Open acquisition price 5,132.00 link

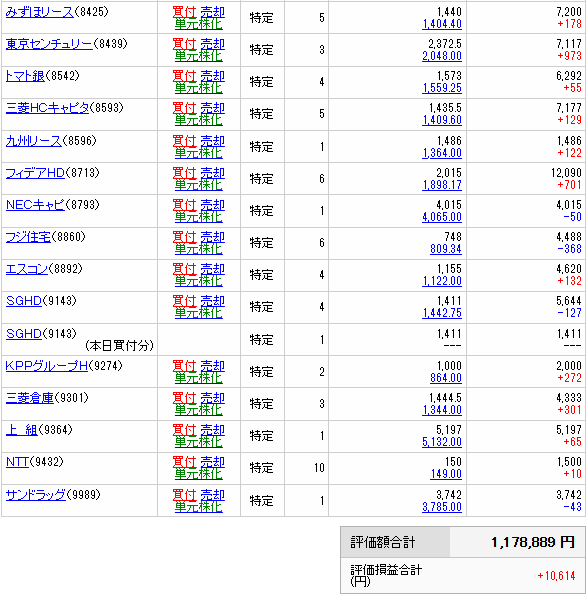(442, 442)
